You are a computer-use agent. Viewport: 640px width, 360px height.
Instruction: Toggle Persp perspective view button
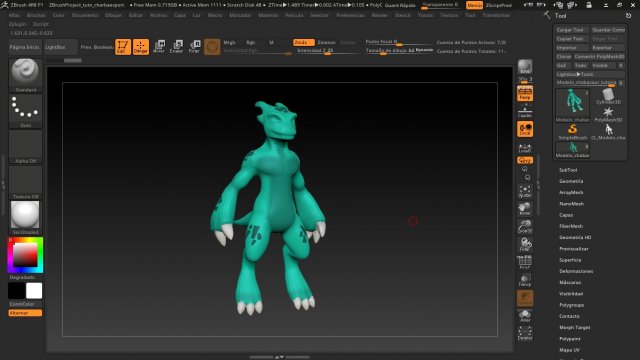click(525, 93)
